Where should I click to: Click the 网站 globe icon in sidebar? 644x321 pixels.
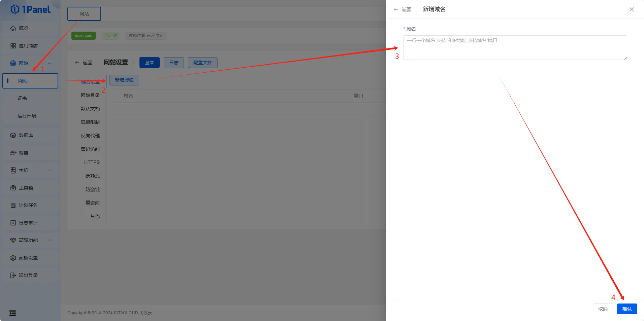point(13,63)
